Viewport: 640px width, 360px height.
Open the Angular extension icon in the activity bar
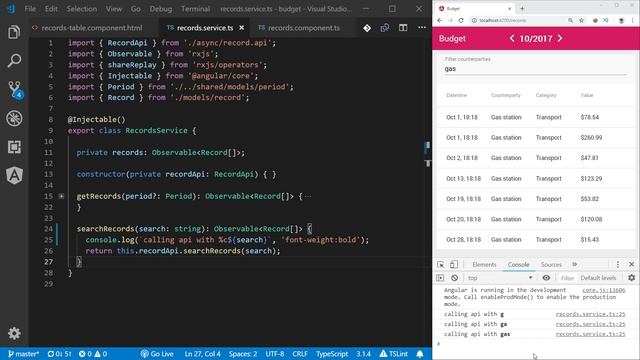coord(14,176)
